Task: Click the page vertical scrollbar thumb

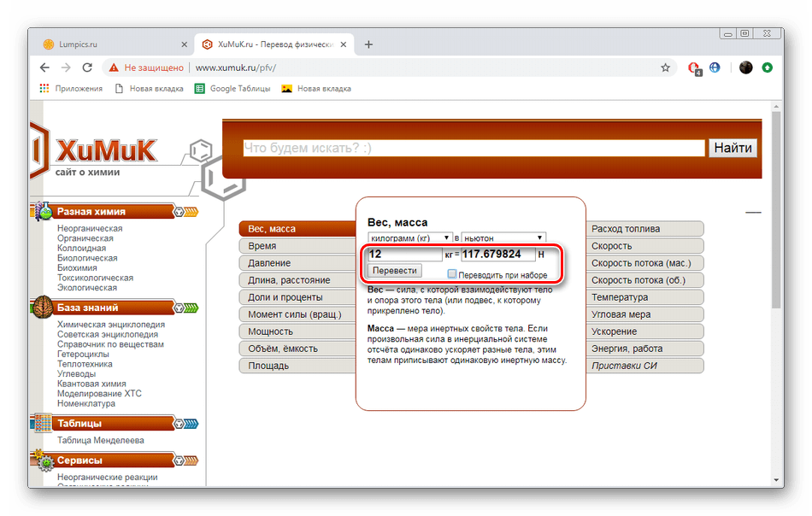Action: pos(775,209)
